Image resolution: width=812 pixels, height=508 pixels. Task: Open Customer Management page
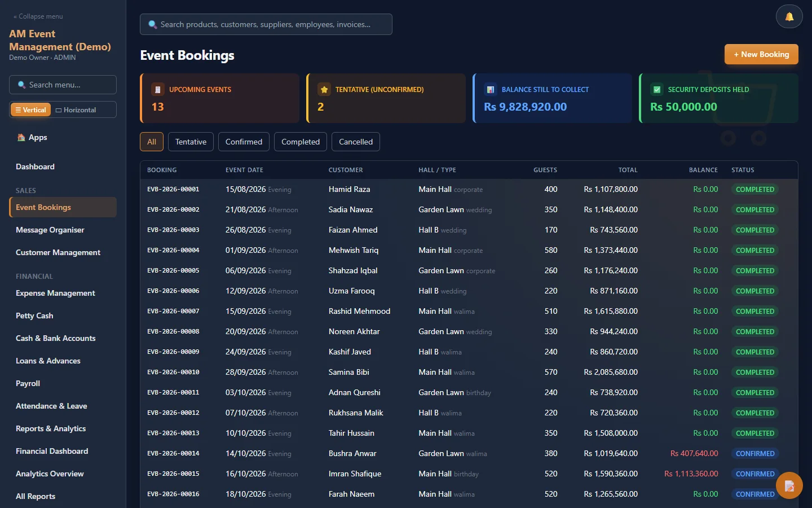[x=63, y=252]
